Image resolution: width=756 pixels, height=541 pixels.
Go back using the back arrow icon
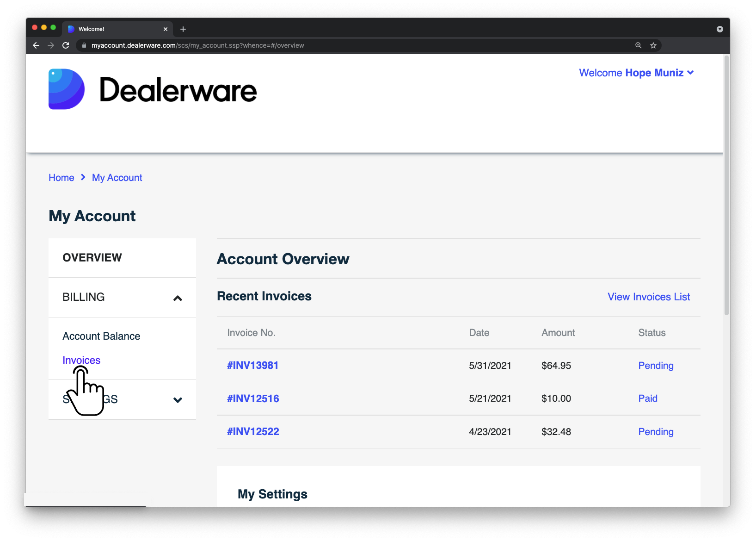click(36, 45)
